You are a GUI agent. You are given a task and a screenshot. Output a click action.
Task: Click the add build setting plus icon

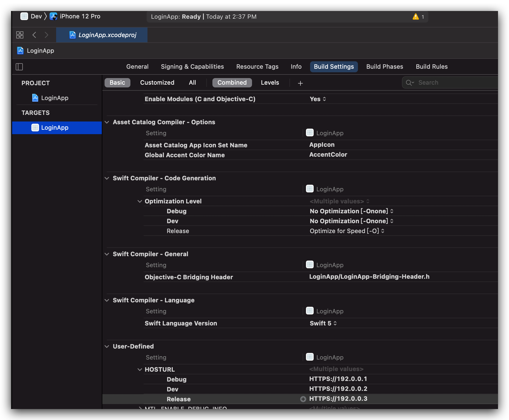(x=300, y=83)
